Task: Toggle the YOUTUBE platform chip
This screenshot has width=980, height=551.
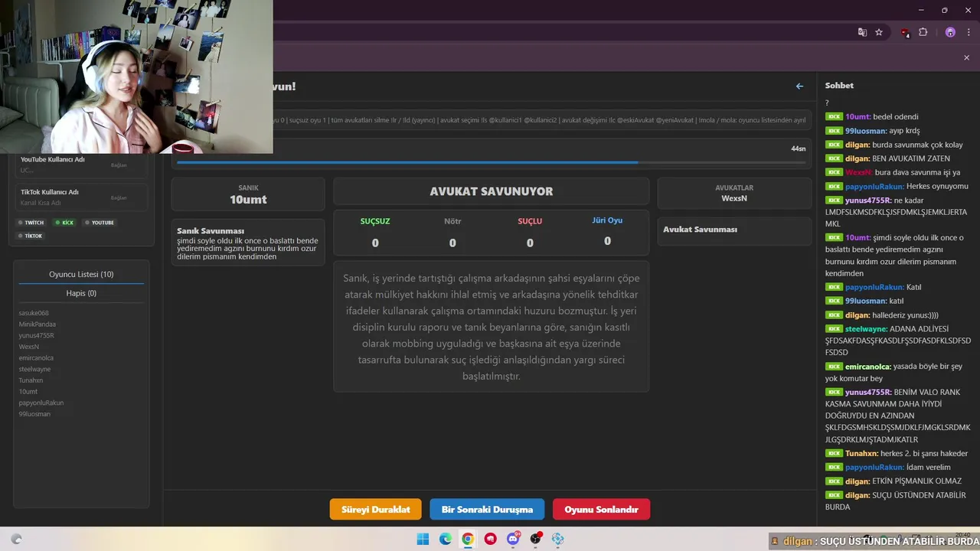Action: pyautogui.click(x=100, y=223)
